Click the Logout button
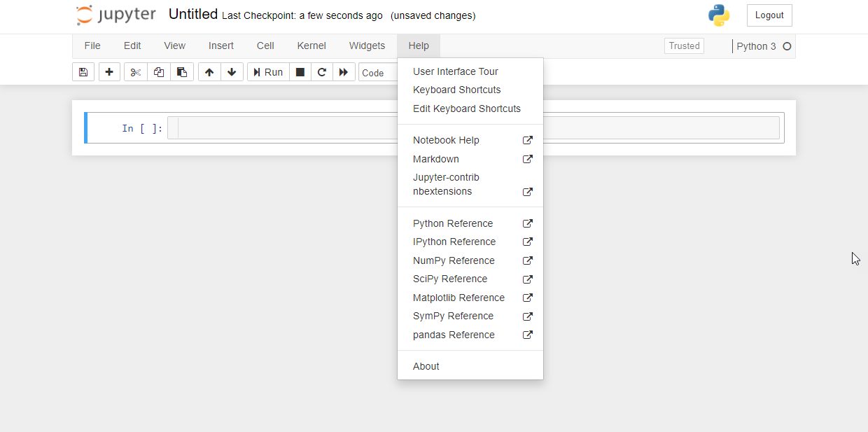This screenshot has width=868, height=432. (x=769, y=15)
